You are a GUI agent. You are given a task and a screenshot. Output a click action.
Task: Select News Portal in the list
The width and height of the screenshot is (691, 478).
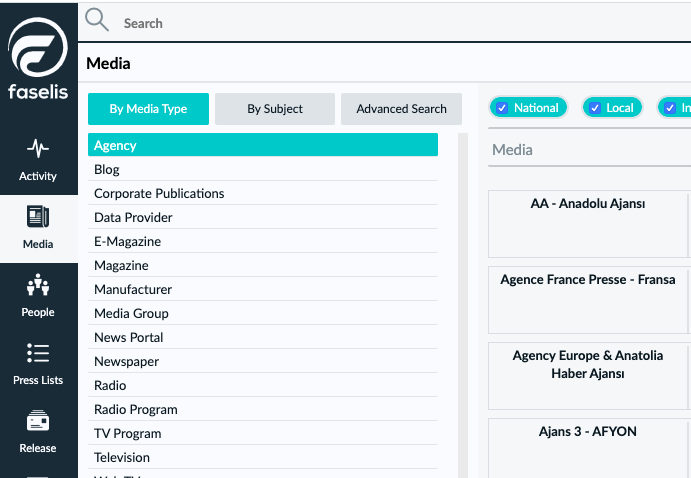(x=263, y=337)
